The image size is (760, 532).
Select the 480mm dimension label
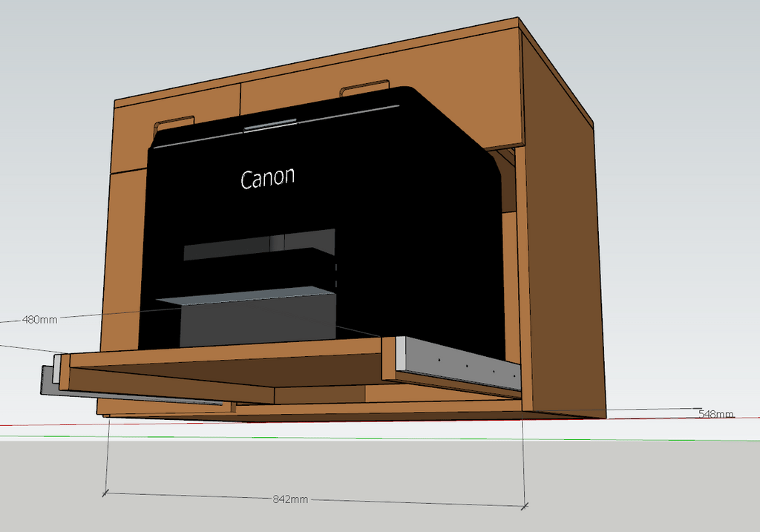tap(40, 320)
